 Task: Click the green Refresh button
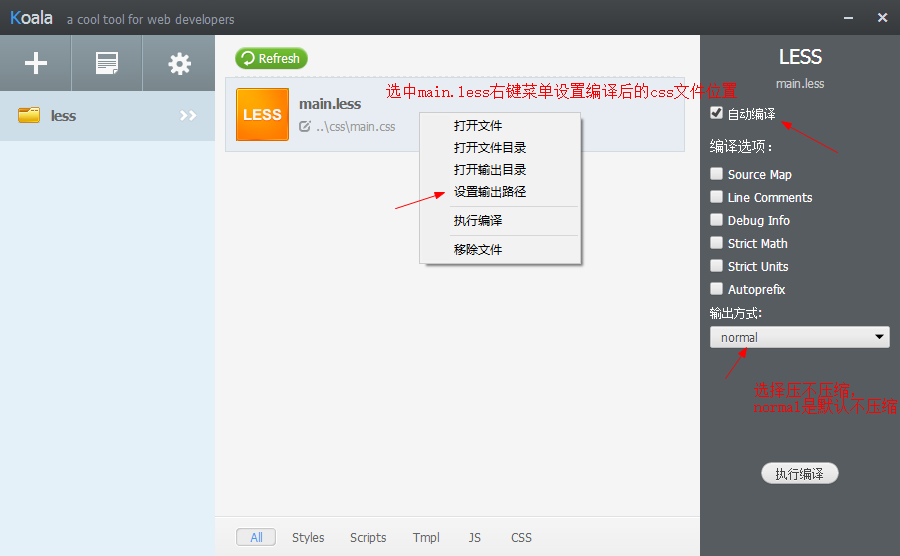point(271,59)
